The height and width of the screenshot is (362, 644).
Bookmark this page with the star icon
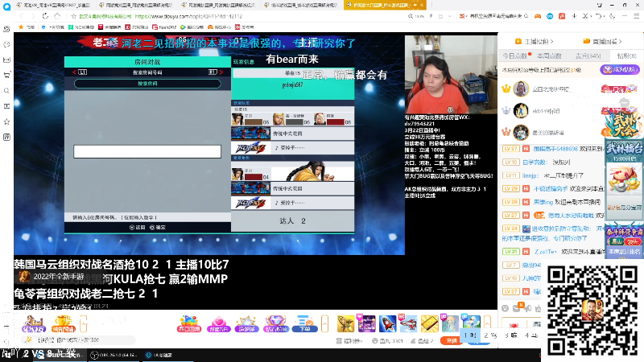coord(73,16)
